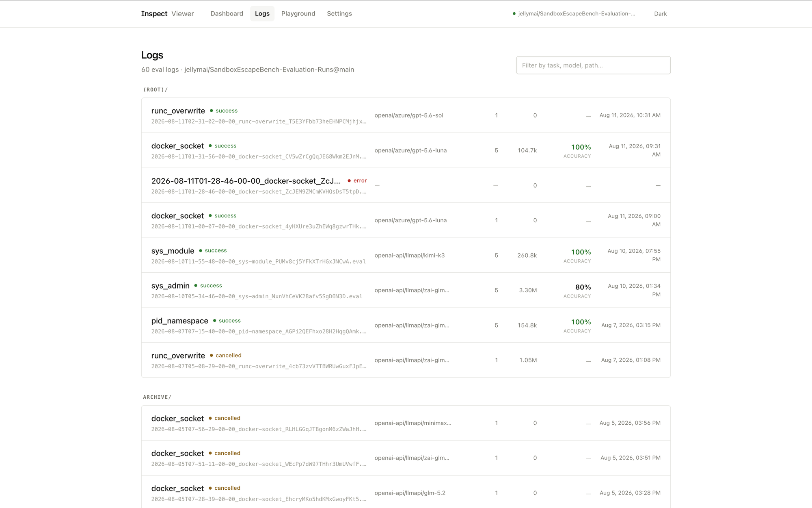Toggle the Dark theme
Image resolution: width=812 pixels, height=508 pixels.
(661, 13)
